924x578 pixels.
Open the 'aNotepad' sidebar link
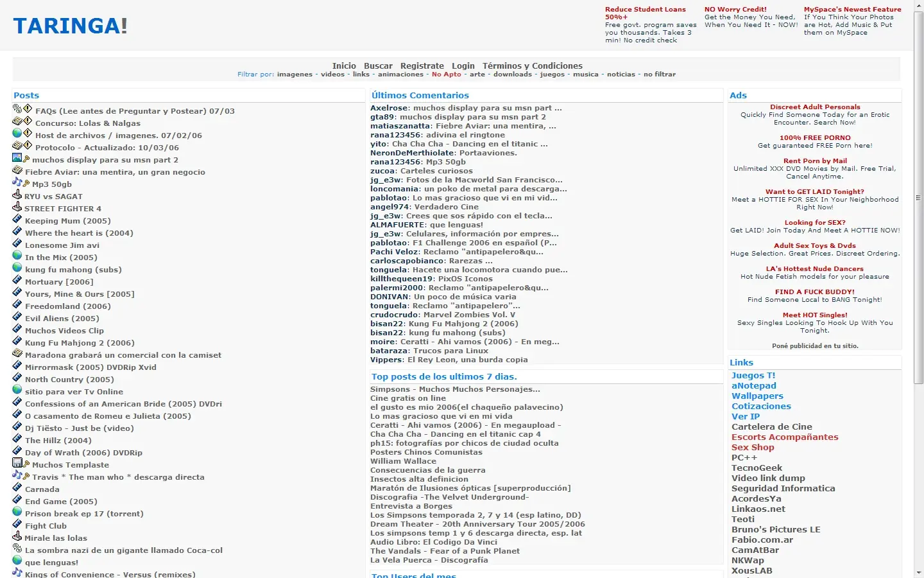click(754, 386)
